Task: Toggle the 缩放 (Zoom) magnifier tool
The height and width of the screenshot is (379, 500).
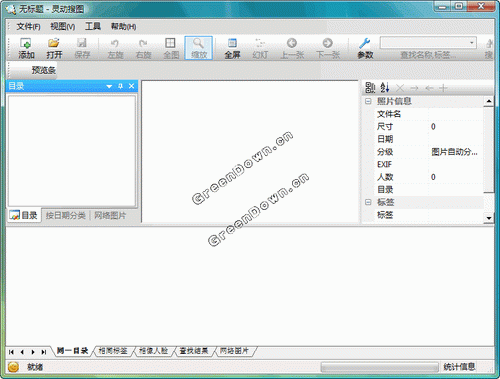Action: point(199,48)
